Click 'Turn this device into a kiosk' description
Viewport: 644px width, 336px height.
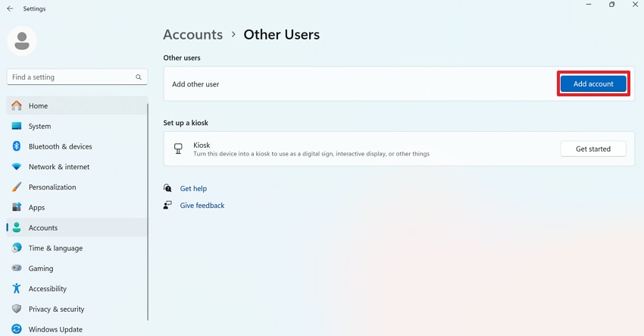click(x=311, y=154)
